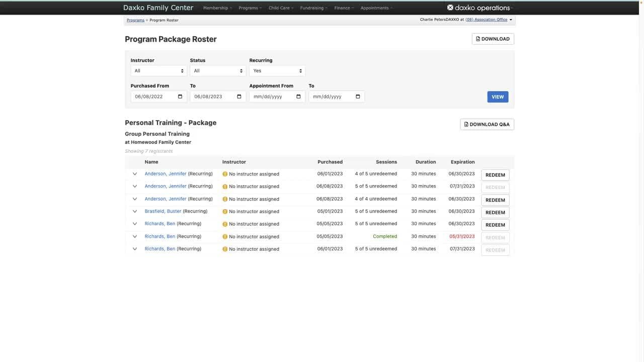Expand the Brasfield, Buster row chevron
644x362 pixels.
click(135, 211)
